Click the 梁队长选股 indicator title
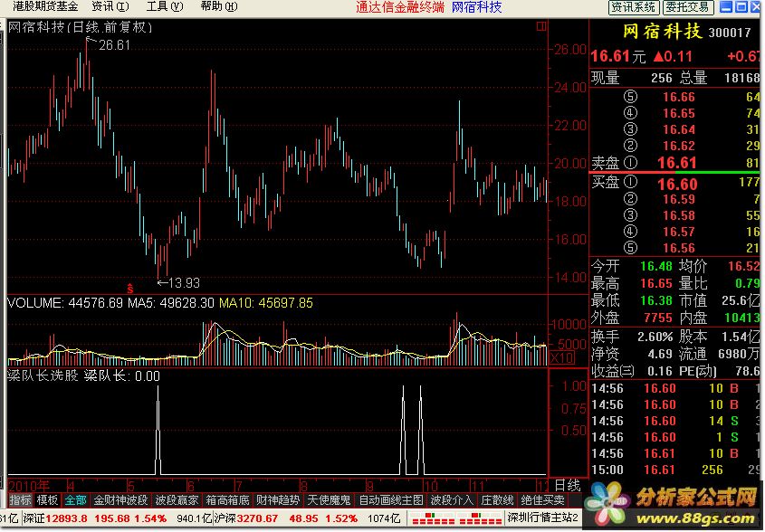The image size is (765, 532). tap(43, 375)
